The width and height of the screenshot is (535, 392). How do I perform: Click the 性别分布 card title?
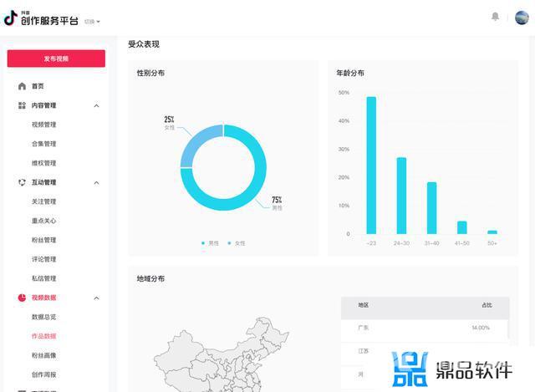pos(150,73)
